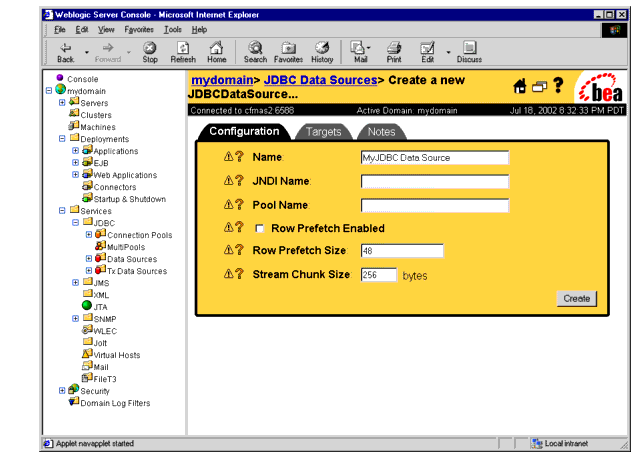Open MultiPools under JDBC
634x470 pixels.
(x=126, y=247)
